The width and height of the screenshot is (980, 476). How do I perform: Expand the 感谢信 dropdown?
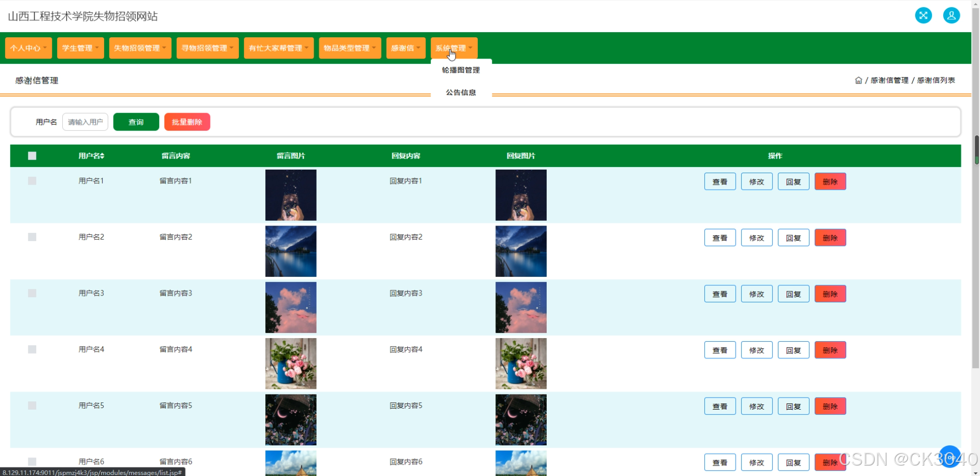coord(406,48)
